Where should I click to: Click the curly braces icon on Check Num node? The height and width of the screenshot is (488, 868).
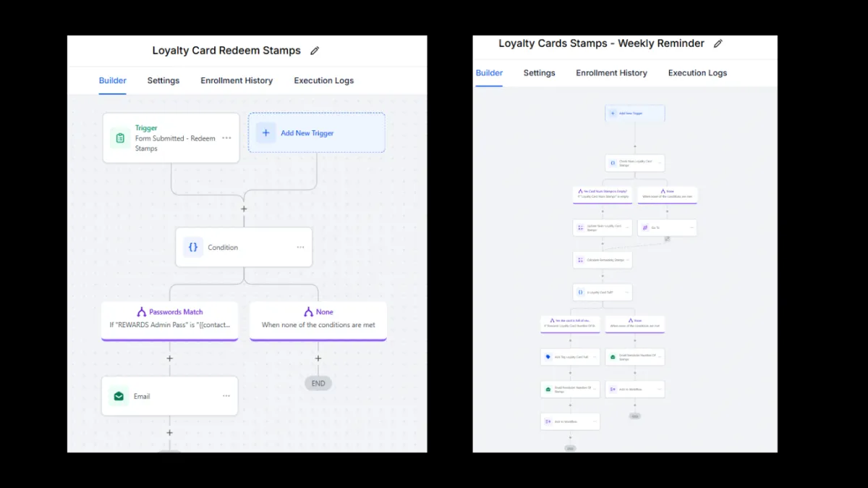point(613,163)
